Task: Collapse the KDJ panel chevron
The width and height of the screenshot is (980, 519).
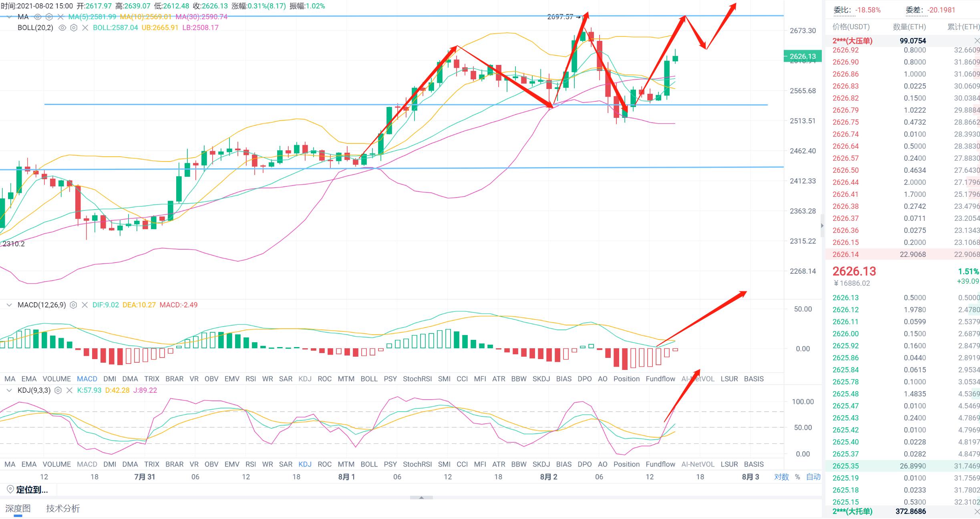Action: pyautogui.click(x=9, y=390)
